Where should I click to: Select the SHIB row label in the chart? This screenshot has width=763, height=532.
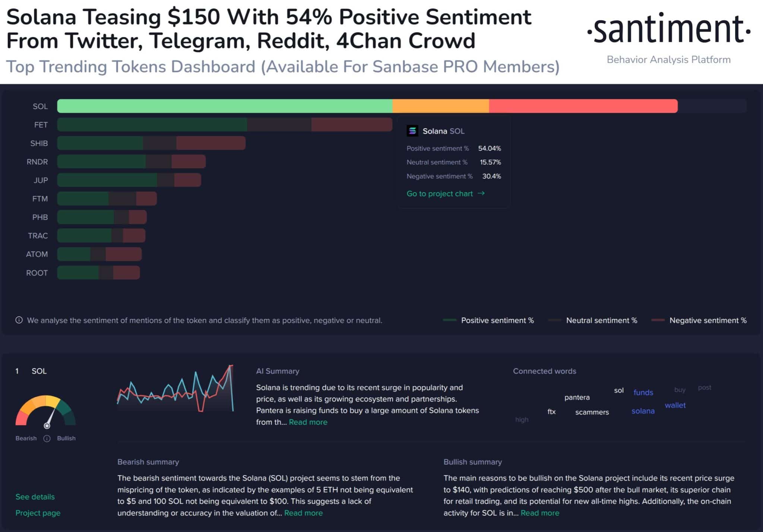[39, 143]
